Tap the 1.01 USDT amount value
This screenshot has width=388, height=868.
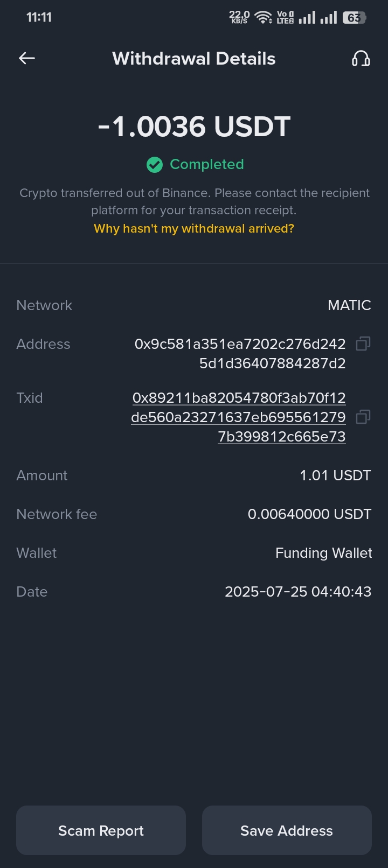[x=335, y=475]
